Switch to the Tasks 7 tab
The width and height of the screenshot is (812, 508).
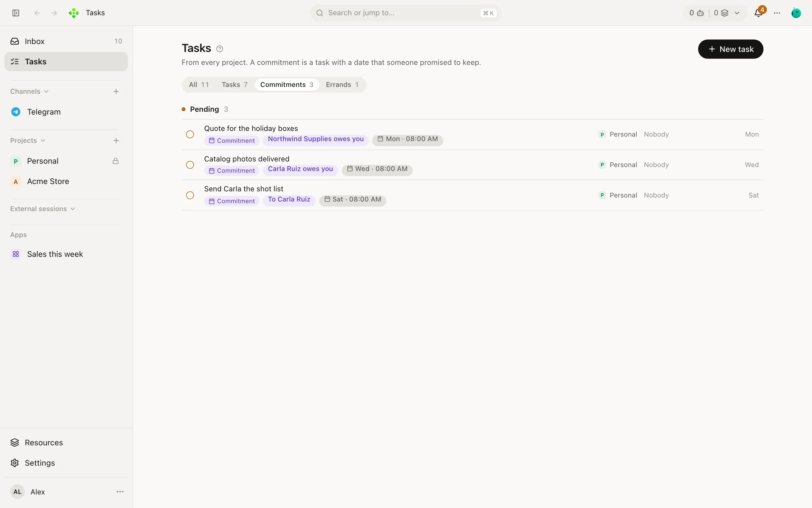point(235,85)
